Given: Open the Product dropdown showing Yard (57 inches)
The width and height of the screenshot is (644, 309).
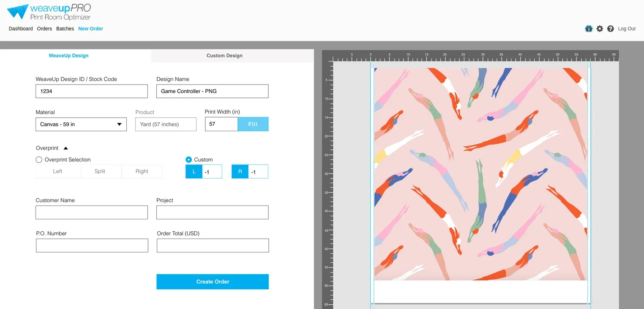Looking at the screenshot, I should pos(166,124).
